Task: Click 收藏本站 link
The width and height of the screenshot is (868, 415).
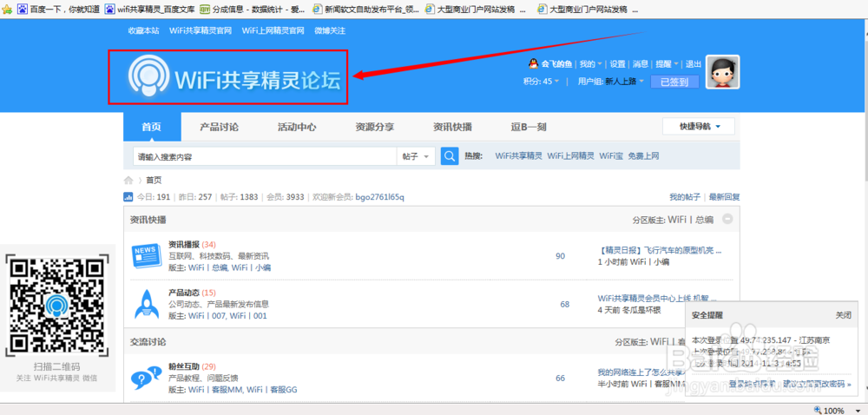Action: tap(143, 31)
